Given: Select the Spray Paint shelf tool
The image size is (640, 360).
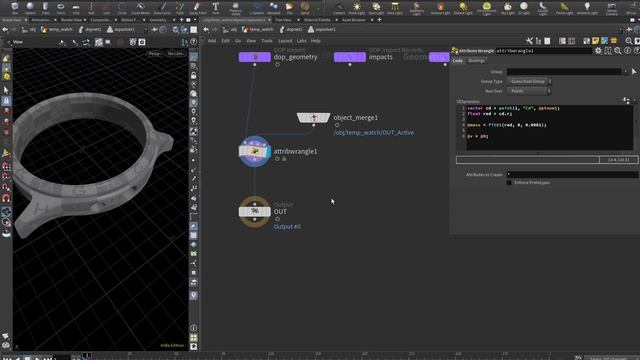Looking at the screenshot, I should (198, 7).
